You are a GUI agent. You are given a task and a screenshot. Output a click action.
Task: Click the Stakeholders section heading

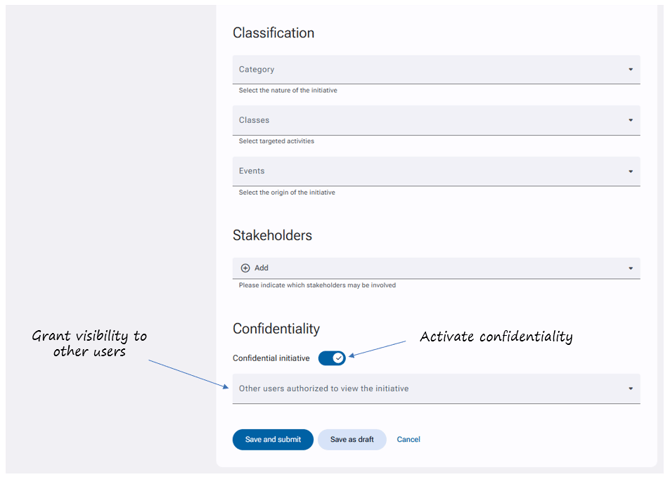tap(272, 235)
